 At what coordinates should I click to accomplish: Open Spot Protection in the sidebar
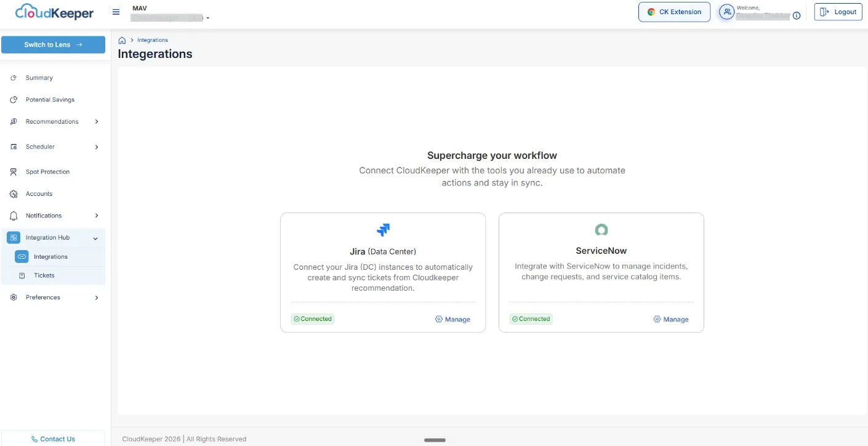pos(47,172)
